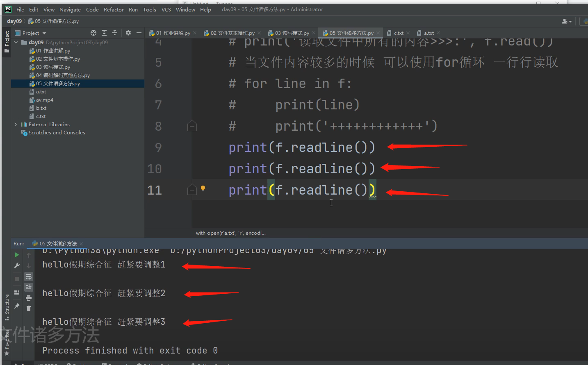The width and height of the screenshot is (588, 365).
Task: Close the c.txt editor tab
Action: point(408,33)
